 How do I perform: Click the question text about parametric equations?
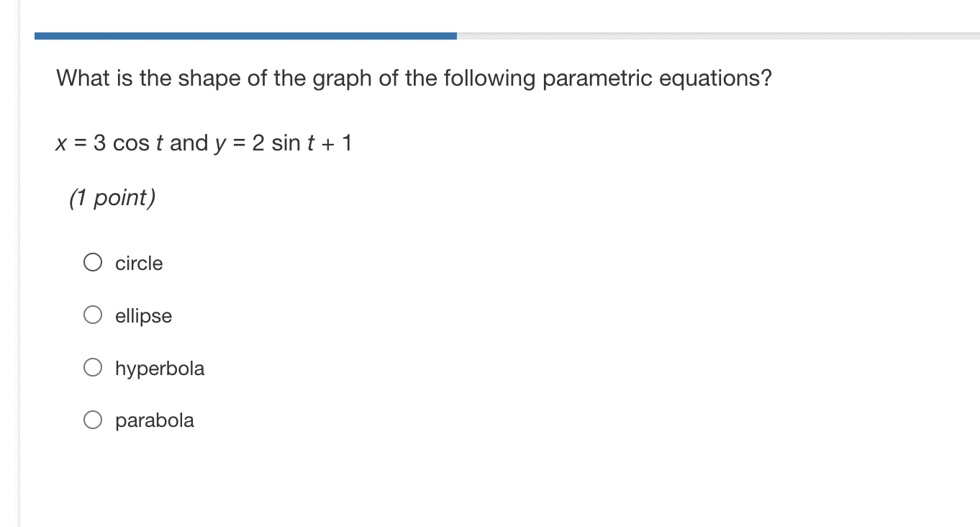pyautogui.click(x=414, y=78)
